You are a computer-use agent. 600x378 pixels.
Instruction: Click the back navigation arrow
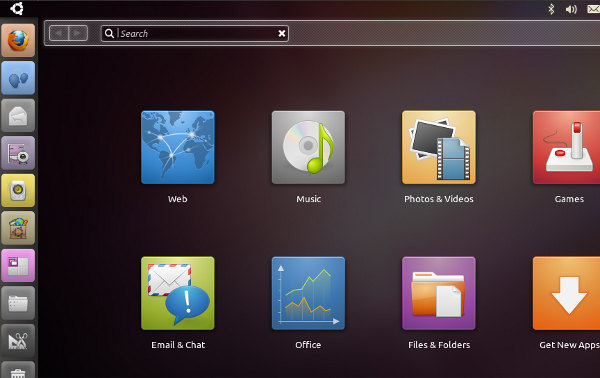59,33
